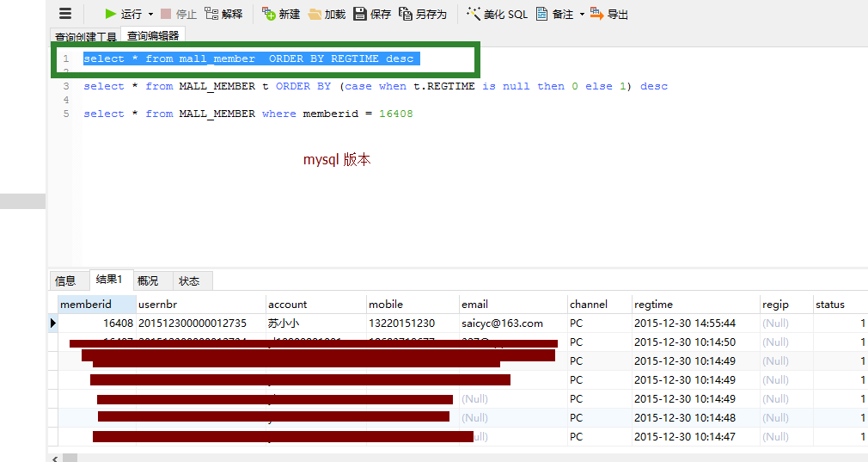
Task: Select the regtime column header
Action: click(696, 304)
